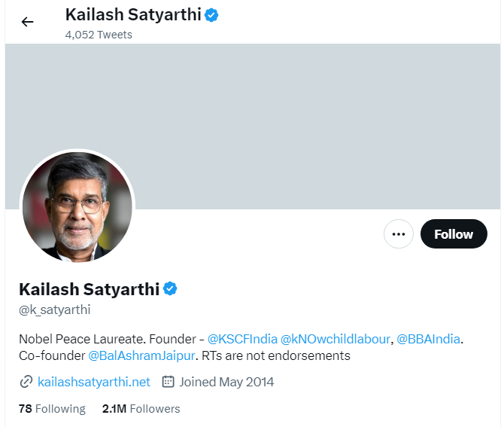Click the 4,052 Tweets count
The width and height of the screenshot is (504, 427).
tap(99, 35)
